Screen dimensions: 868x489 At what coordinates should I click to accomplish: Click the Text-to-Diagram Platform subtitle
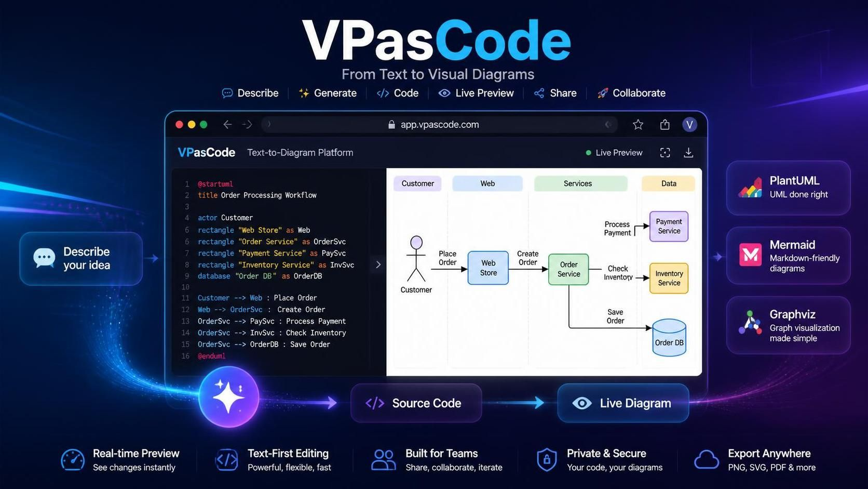300,153
